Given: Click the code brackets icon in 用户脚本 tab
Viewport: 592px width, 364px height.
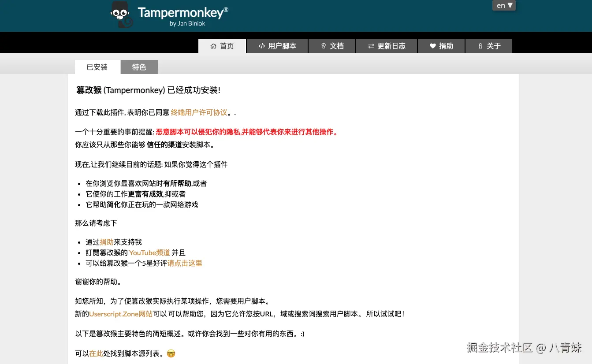Looking at the screenshot, I should point(262,46).
